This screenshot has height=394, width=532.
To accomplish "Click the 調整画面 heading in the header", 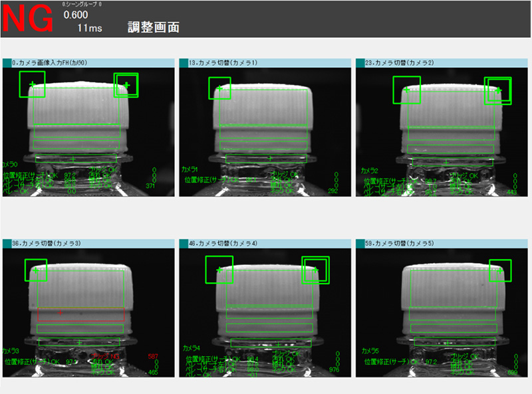I will (x=154, y=27).
